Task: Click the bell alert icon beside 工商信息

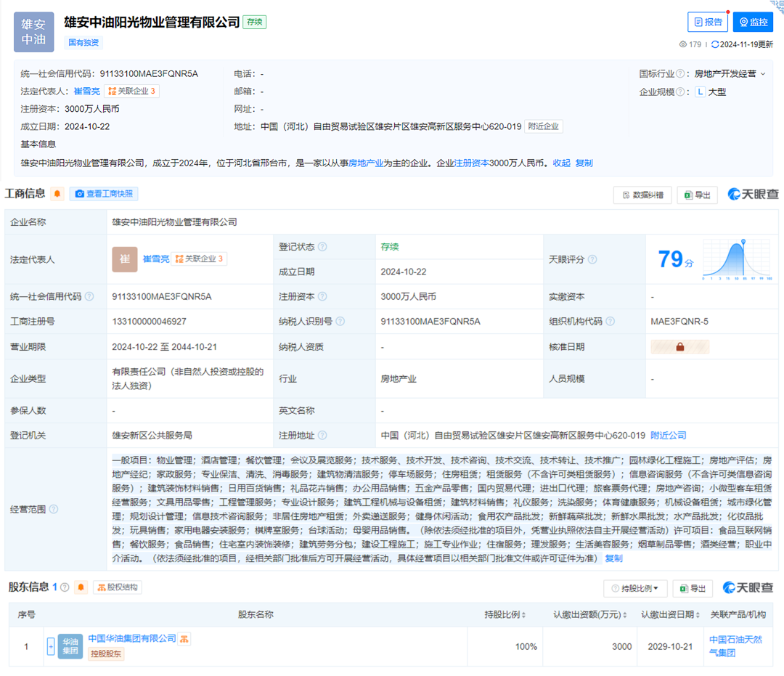Action: 57,194
